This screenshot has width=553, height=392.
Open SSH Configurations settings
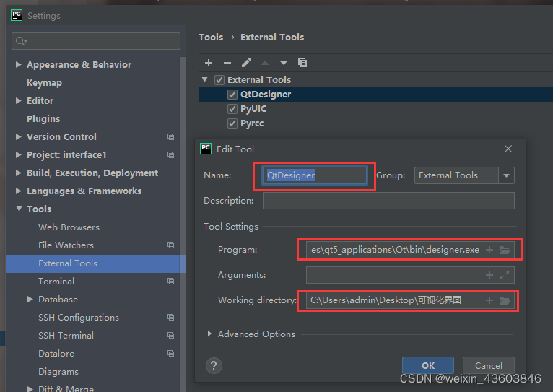tap(79, 317)
